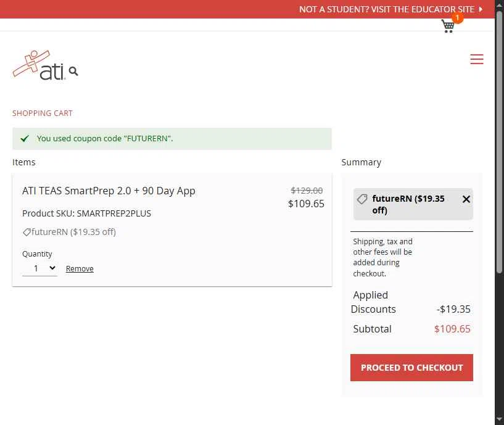Click the green checkmark success icon
This screenshot has height=425, width=504.
25,139
